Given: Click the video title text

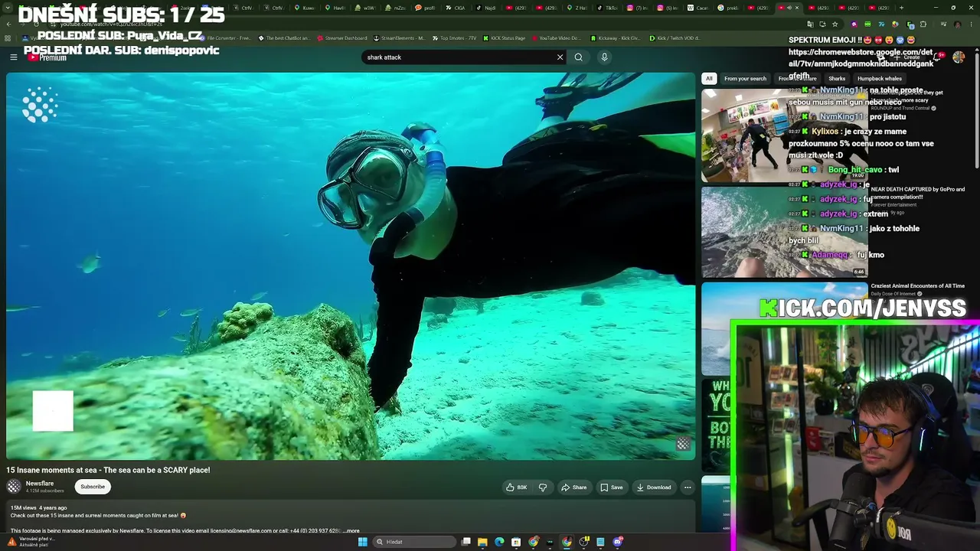Looking at the screenshot, I should (x=108, y=470).
